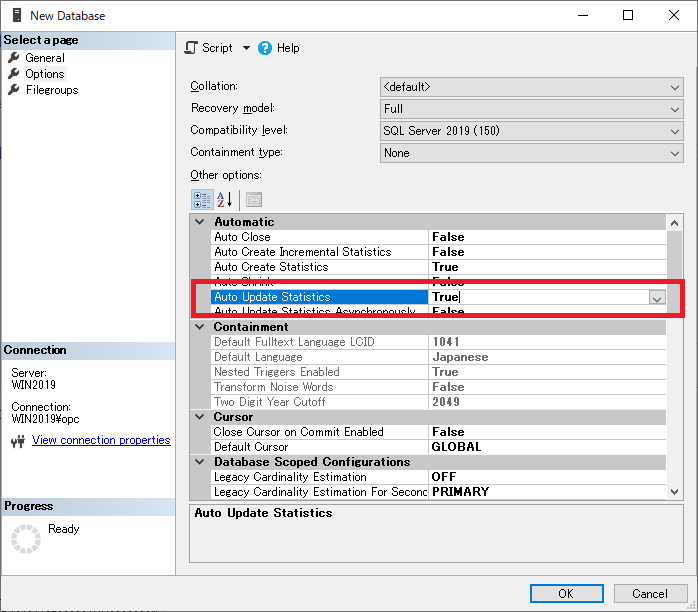This screenshot has height=612, width=698.
Task: Collapse the Automatic category
Action: click(200, 222)
